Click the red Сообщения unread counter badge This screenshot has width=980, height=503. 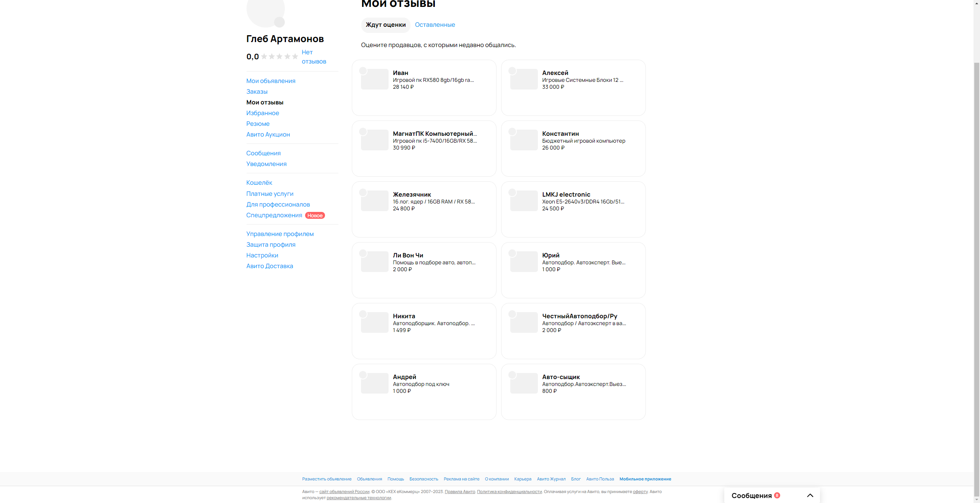[777, 495]
